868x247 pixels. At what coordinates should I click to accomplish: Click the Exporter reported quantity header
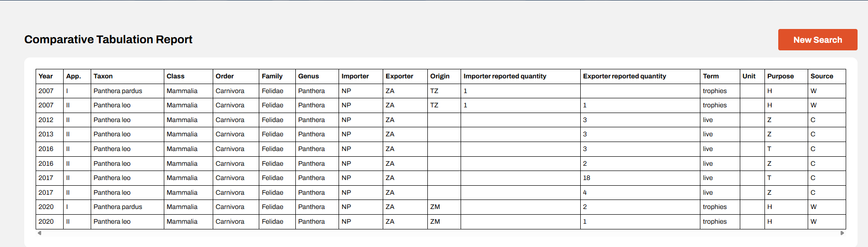tap(640, 76)
